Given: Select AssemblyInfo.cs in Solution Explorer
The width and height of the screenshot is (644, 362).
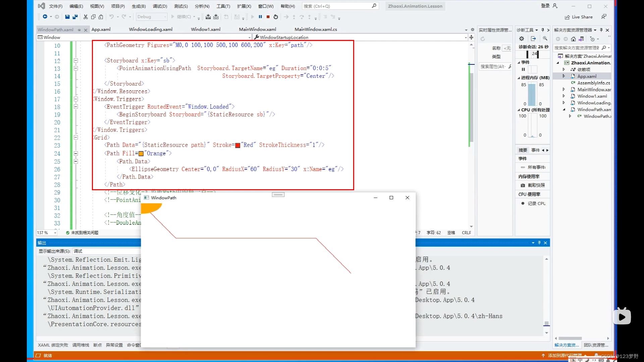Looking at the screenshot, I should point(593,83).
